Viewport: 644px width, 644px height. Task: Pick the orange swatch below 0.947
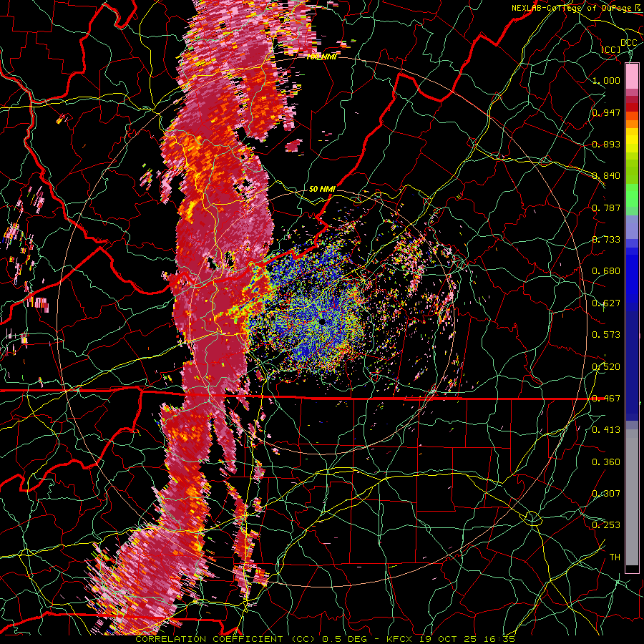[x=632, y=124]
